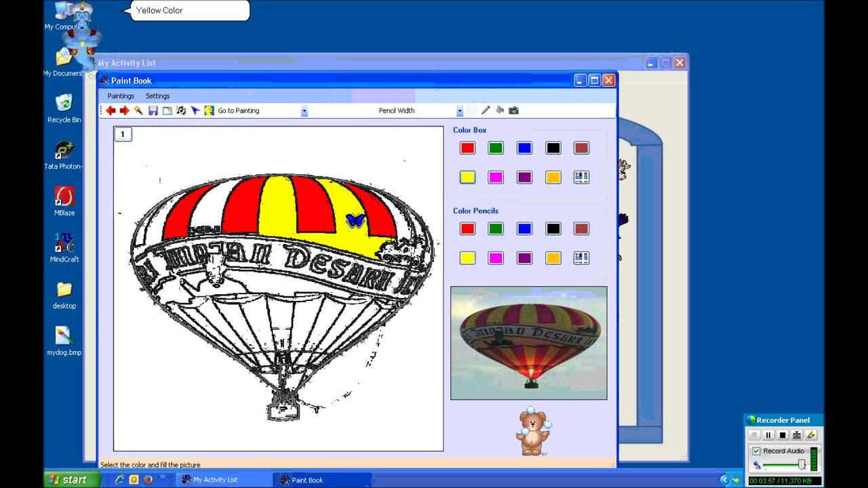This screenshot has height=488, width=868.
Task: Click the faded spray icon next to Pencil Width
Action: [471, 110]
